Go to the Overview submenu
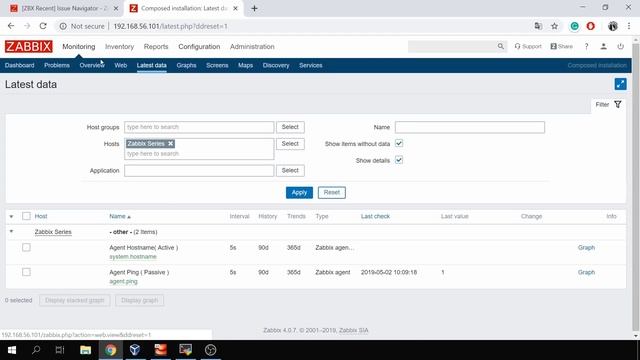640x360 pixels. [x=92, y=65]
